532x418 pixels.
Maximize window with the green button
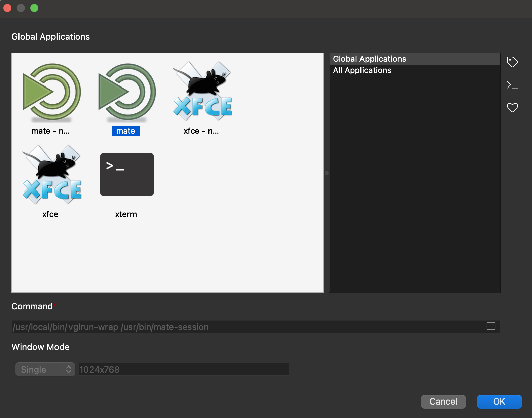pos(34,8)
